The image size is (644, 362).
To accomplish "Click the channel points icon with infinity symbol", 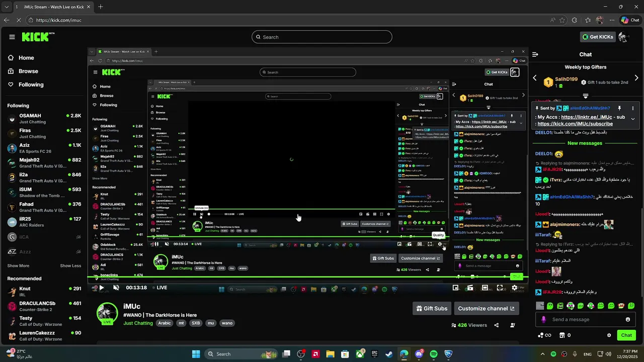I will tap(544, 335).
